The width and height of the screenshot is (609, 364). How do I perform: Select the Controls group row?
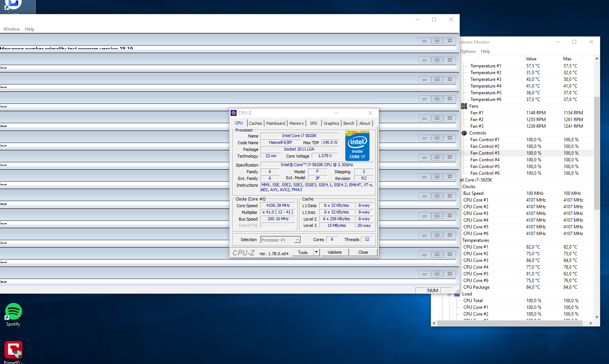(x=527, y=133)
